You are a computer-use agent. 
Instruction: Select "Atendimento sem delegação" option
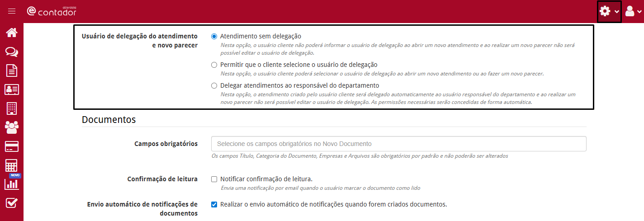click(214, 36)
